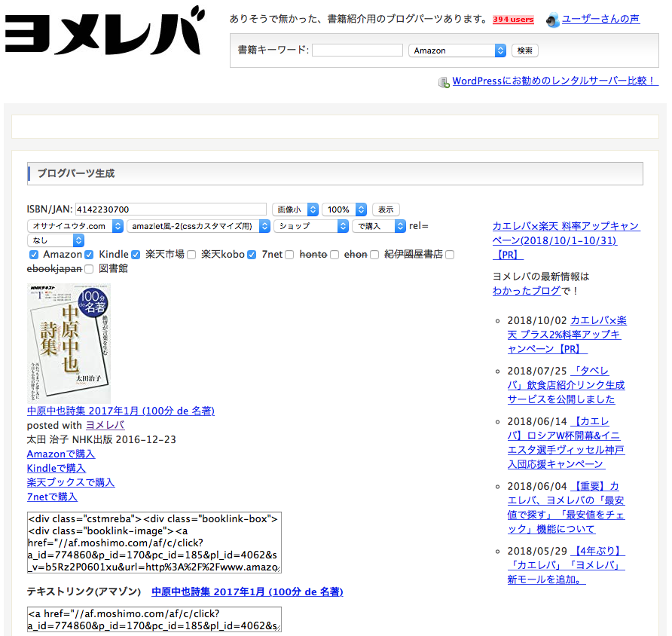
Task: Click the 表示 display button
Action: click(386, 209)
